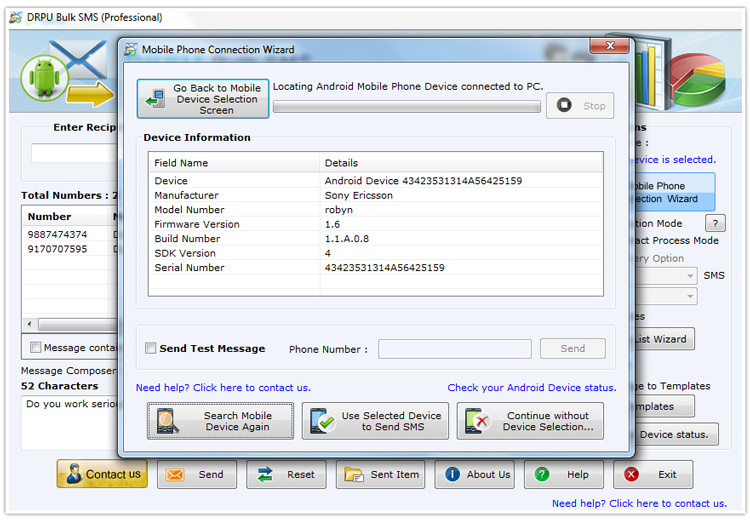Click the question mark button beside Mode

[x=715, y=223]
